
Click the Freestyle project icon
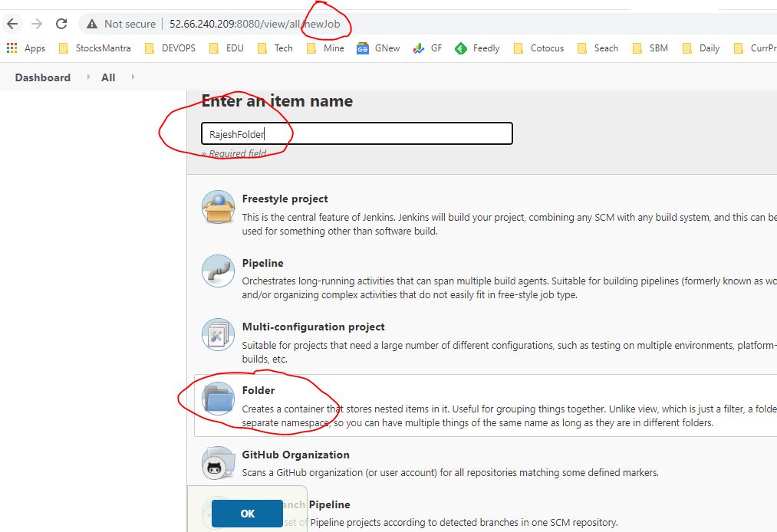click(218, 207)
